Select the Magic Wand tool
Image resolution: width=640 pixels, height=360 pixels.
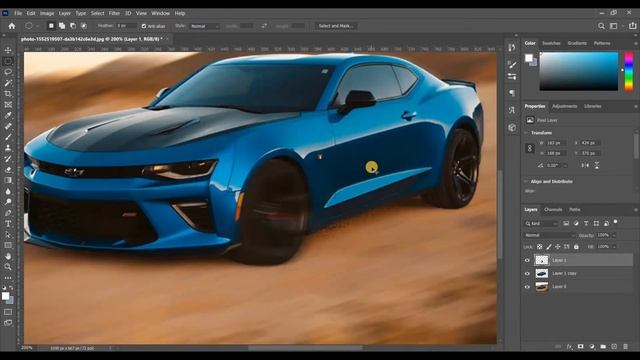(x=8, y=83)
